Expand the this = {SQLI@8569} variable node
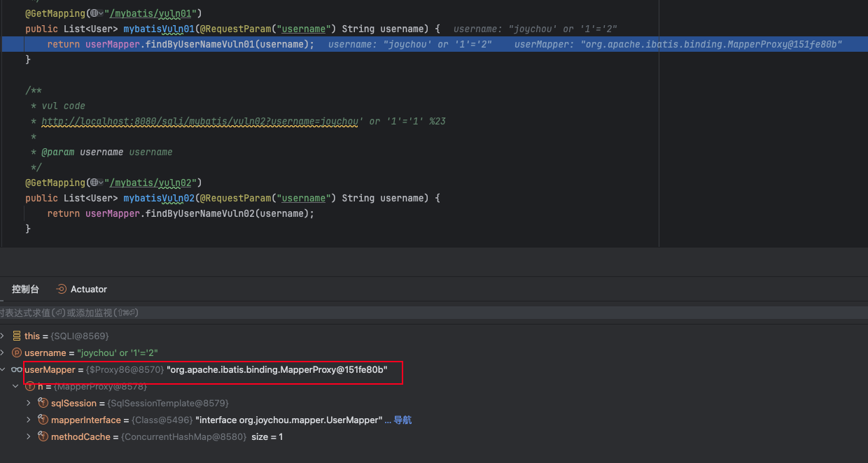Viewport: 868px width, 463px height. click(x=3, y=336)
